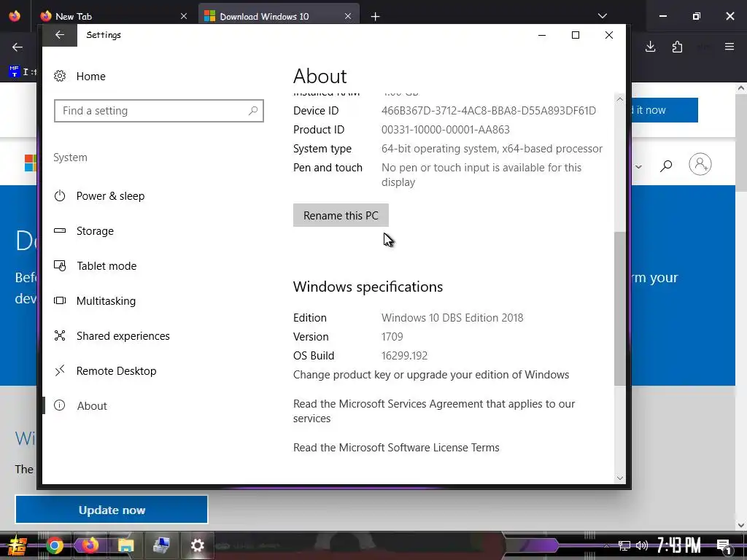
Task: Open a new Firefox tab
Action: click(376, 17)
